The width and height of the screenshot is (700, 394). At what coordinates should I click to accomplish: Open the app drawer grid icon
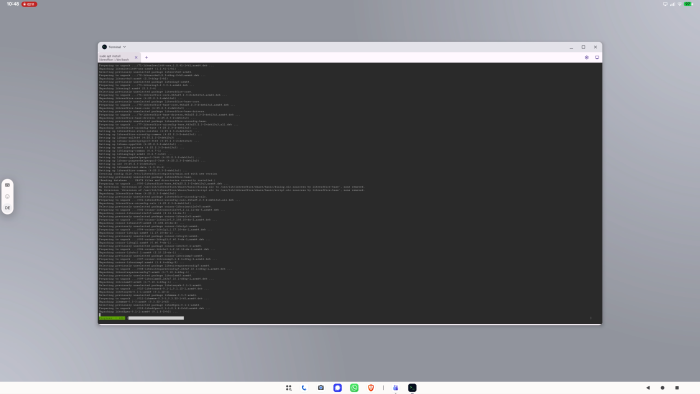[x=288, y=388]
